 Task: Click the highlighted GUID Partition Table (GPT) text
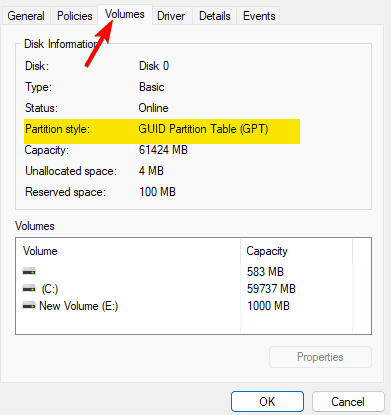tap(203, 129)
